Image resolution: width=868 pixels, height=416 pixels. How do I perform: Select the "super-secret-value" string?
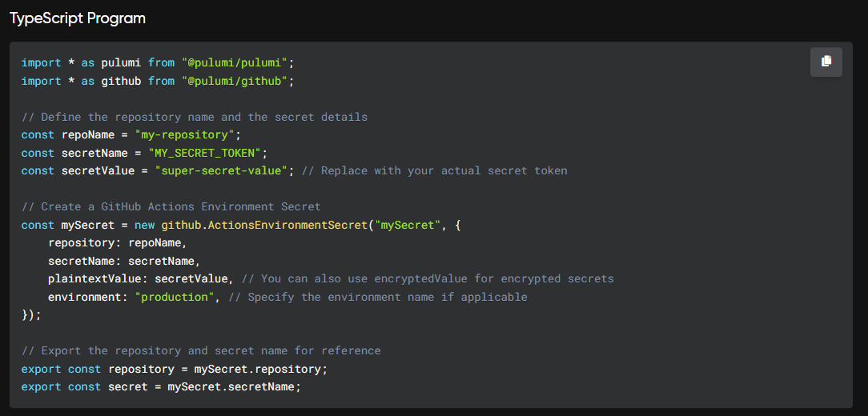pyautogui.click(x=222, y=171)
